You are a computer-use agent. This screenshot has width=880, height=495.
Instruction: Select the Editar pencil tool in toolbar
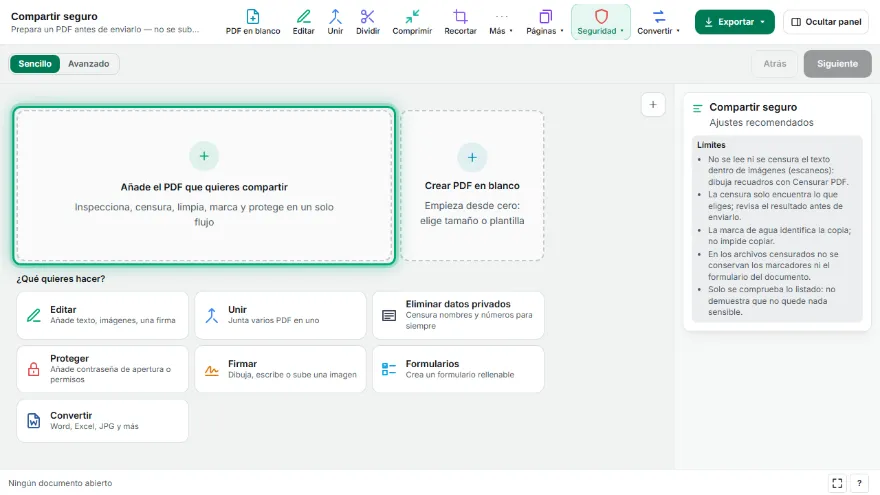303,22
